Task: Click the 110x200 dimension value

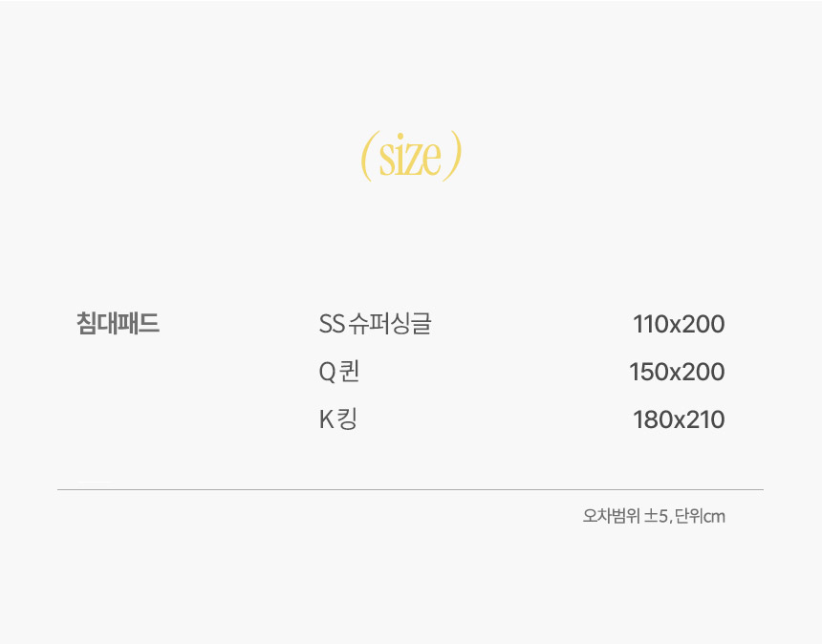Action: [x=679, y=324]
